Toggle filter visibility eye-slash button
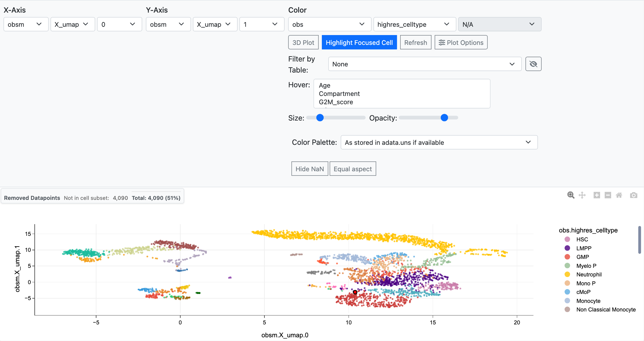Viewport: 644px width, 341px height. click(533, 64)
